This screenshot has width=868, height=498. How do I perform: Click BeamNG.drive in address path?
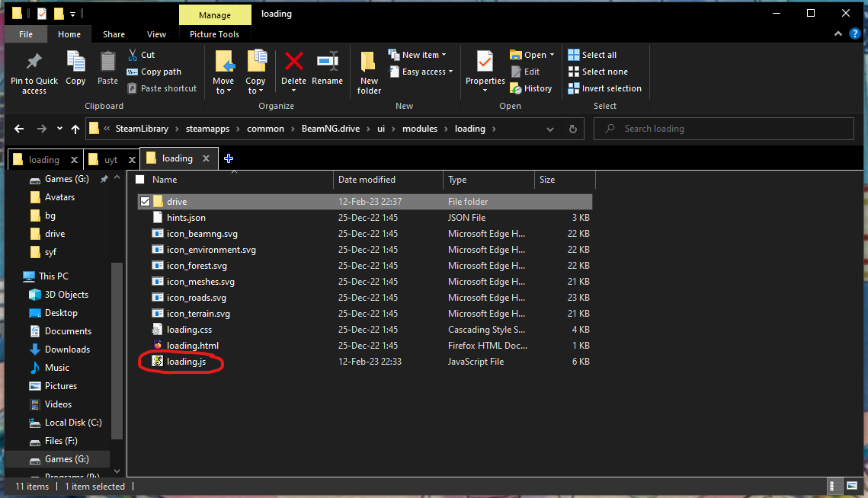click(331, 129)
